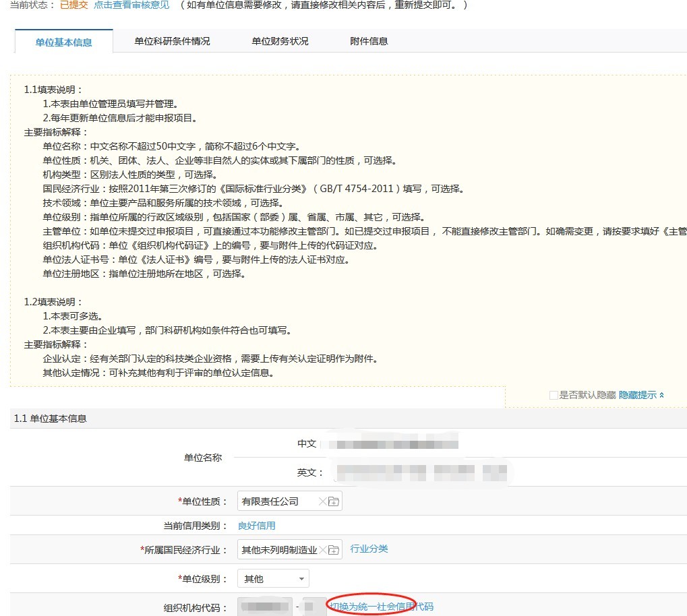Viewport: 687px width, 616px height.
Task: Click the 良好信用 credit category link
Action: pyautogui.click(x=256, y=526)
